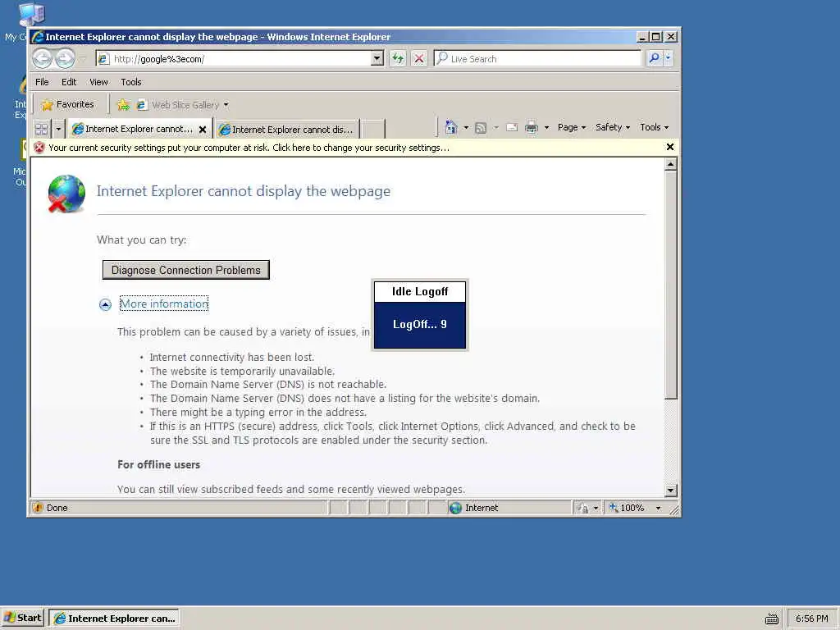Click the 6:56 PM clock
This screenshot has height=630, width=840.
point(811,619)
